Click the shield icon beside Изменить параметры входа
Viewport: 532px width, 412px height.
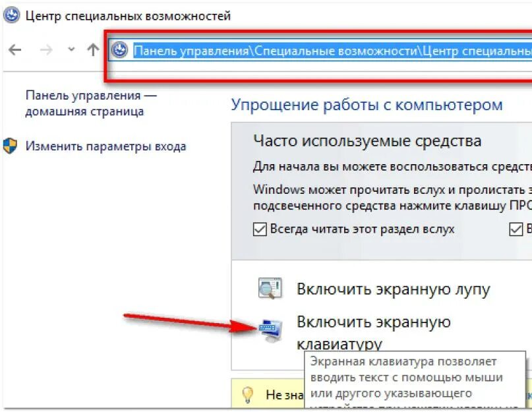tap(10, 146)
